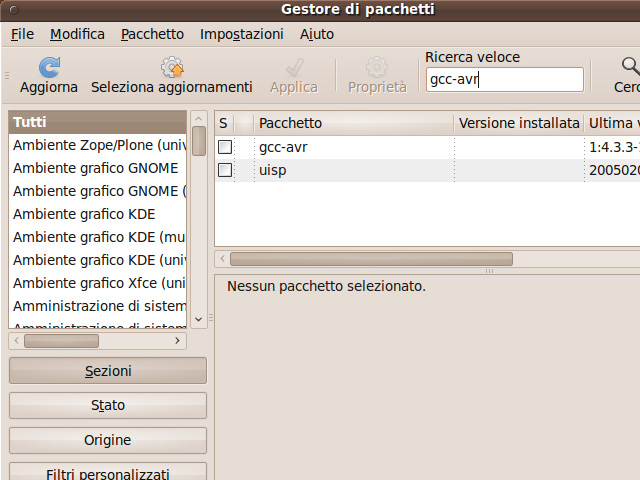Click the Origine filter button
640x480 pixels.
[108, 441]
